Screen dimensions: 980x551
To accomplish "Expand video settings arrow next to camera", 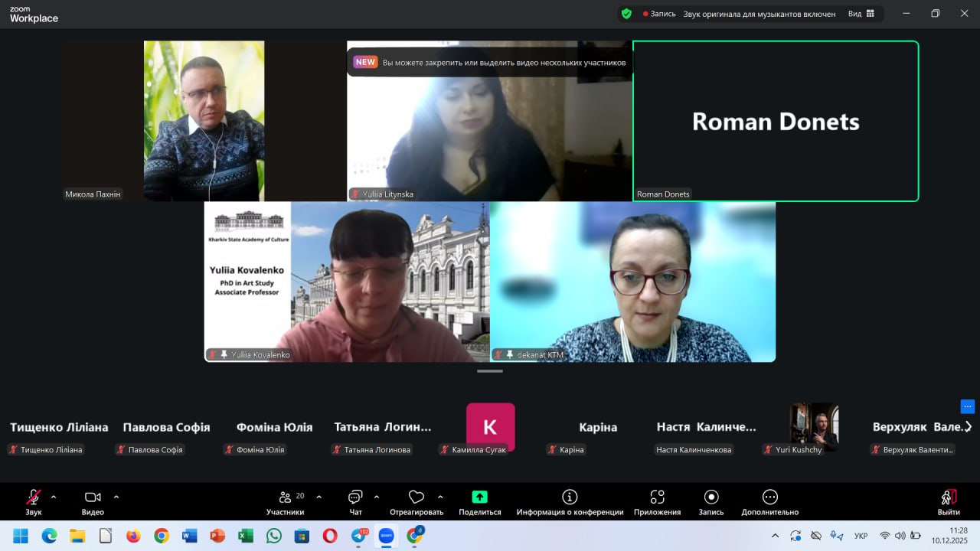I will click(x=116, y=497).
